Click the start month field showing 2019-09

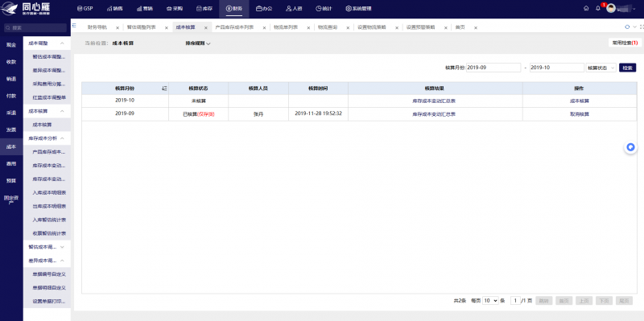pos(493,68)
